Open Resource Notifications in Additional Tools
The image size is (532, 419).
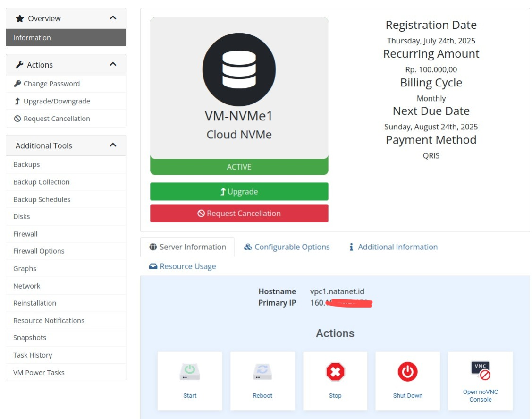pyautogui.click(x=66, y=321)
